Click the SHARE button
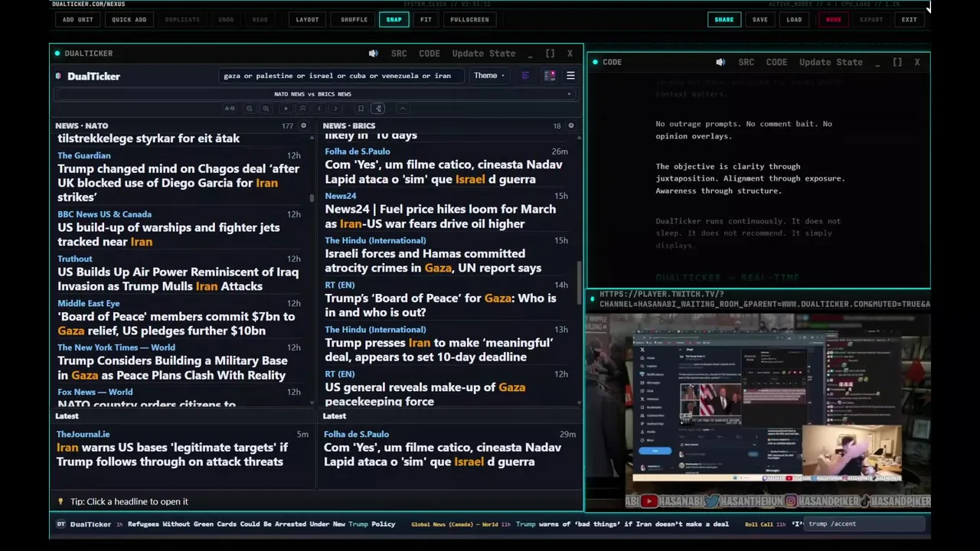 click(724, 19)
